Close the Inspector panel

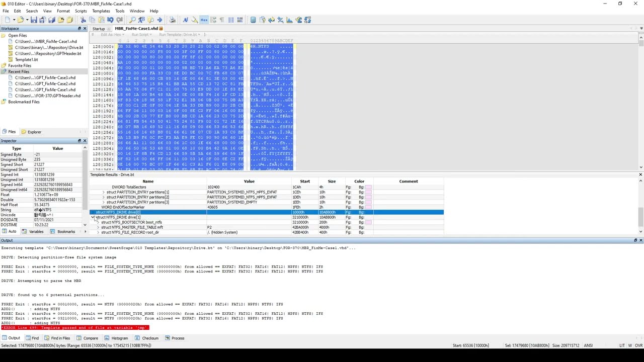[85, 141]
